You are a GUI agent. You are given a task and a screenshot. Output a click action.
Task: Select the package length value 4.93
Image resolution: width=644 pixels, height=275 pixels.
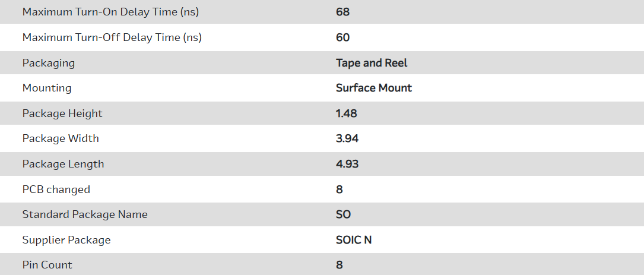pos(347,164)
